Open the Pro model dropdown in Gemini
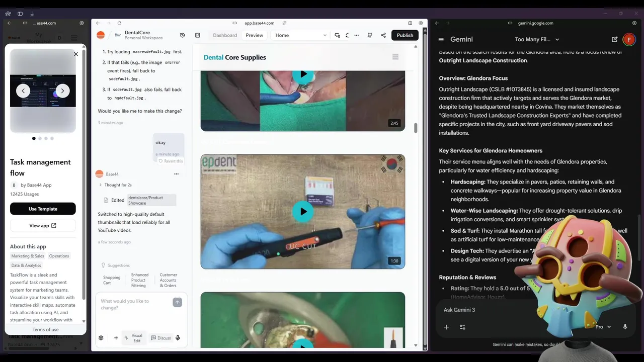The image size is (644, 362). point(603,327)
